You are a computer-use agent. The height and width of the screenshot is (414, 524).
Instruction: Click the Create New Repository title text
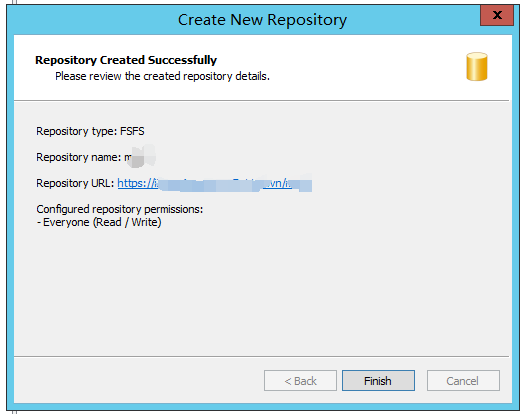point(262,20)
